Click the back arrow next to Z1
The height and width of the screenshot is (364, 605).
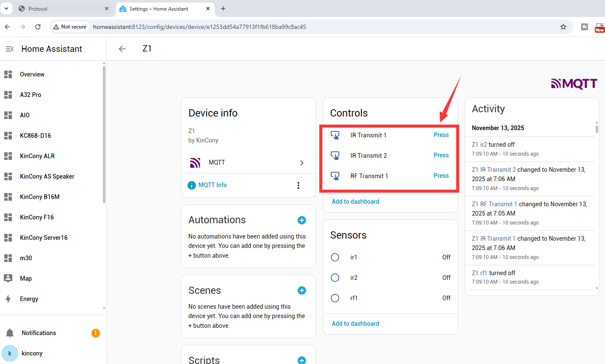coord(122,49)
